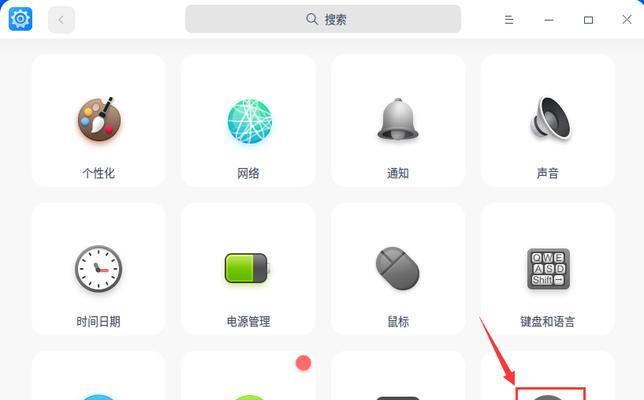Viewport: 644px width, 400px height.
Task: Open the 个性化 personalization palette icon
Action: (x=99, y=118)
